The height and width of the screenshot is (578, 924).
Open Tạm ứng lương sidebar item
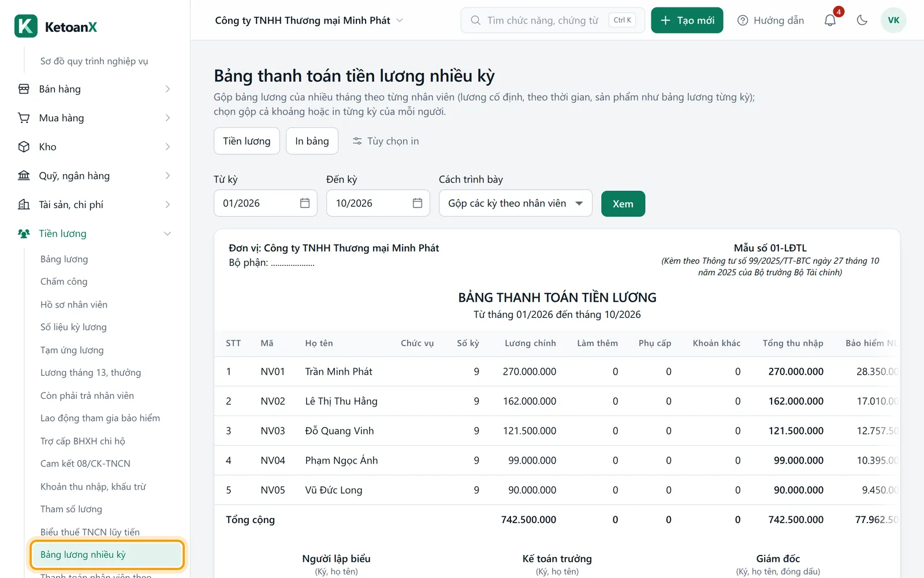(72, 350)
